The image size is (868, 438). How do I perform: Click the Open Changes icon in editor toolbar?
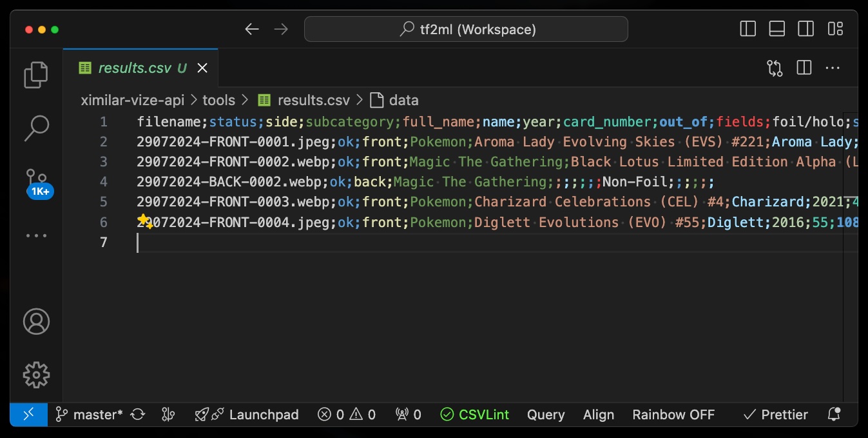click(x=775, y=68)
